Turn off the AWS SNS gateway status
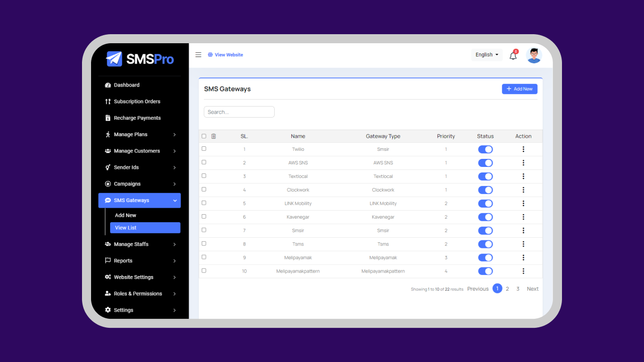Screen dimensions: 644x362 tap(485, 162)
